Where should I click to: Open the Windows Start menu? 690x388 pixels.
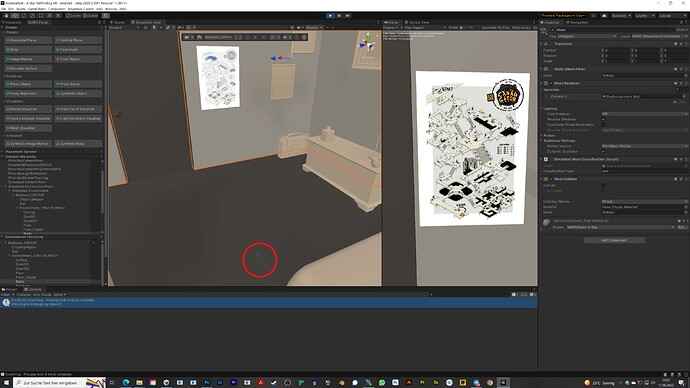[x=6, y=383]
